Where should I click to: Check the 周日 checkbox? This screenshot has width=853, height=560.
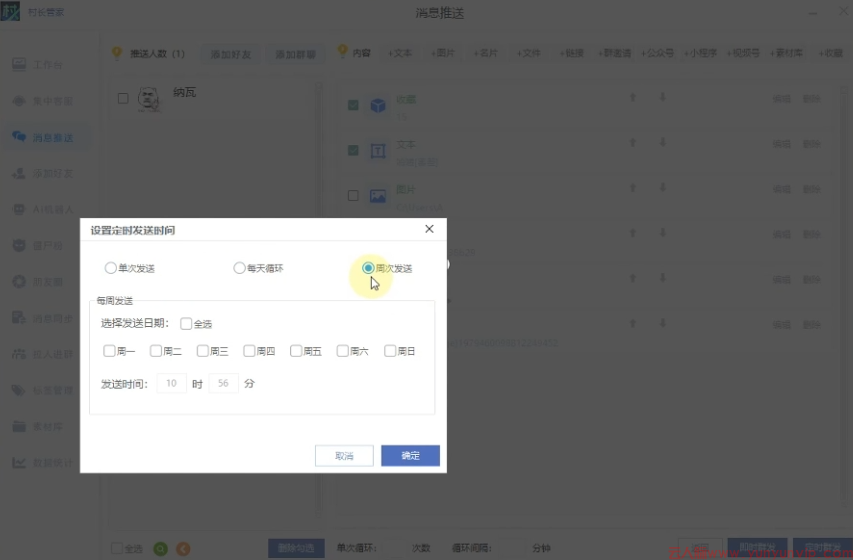[x=390, y=351]
